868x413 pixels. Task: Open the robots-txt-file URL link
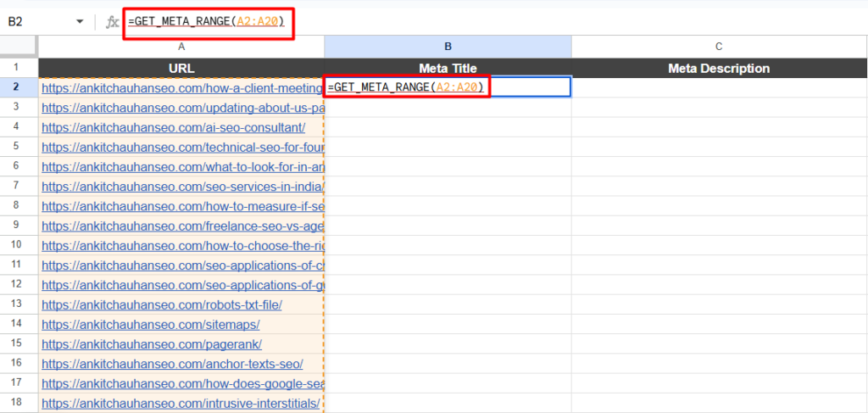[x=162, y=305]
